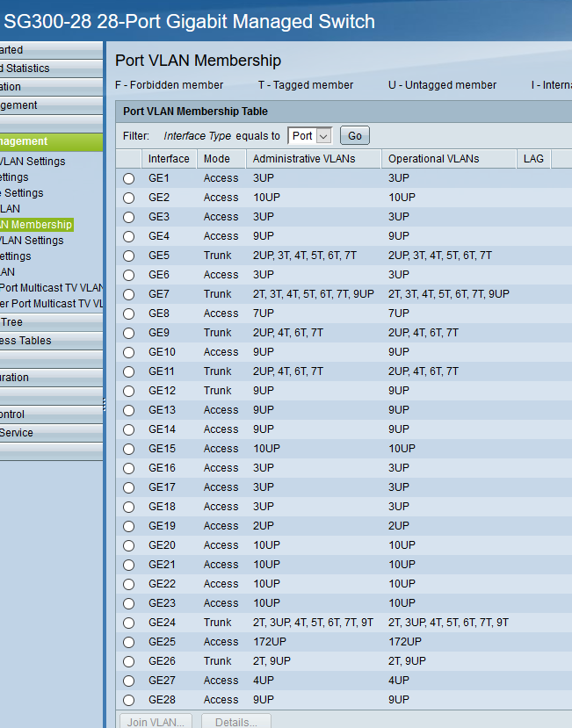Screen dimensions: 572x728
Task: Open the MAC Address Tables menu section
Action: coord(51,341)
